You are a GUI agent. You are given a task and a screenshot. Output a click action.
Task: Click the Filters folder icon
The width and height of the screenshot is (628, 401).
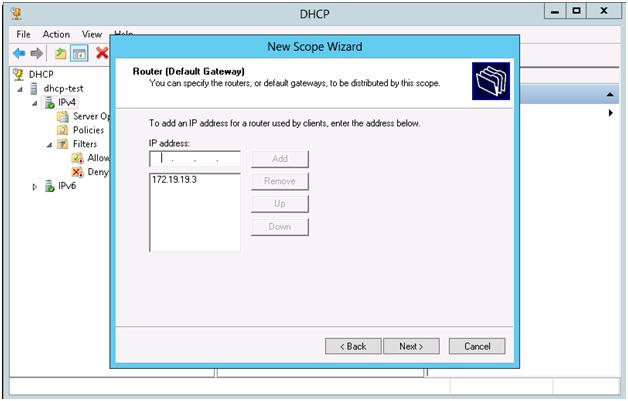[62, 144]
